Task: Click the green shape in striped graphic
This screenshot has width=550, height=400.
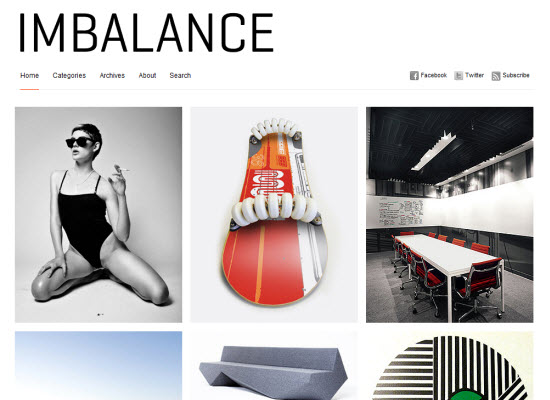Action: [x=469, y=395]
